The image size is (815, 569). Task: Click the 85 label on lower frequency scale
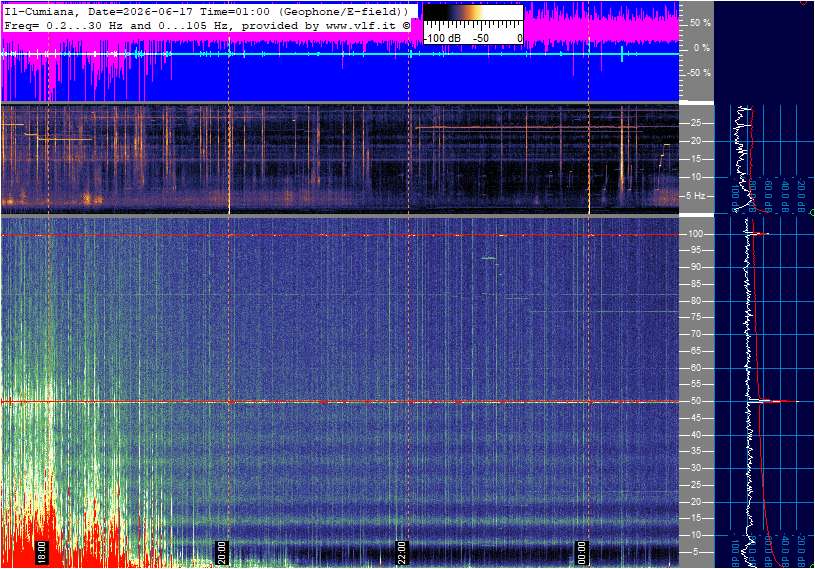[695, 284]
